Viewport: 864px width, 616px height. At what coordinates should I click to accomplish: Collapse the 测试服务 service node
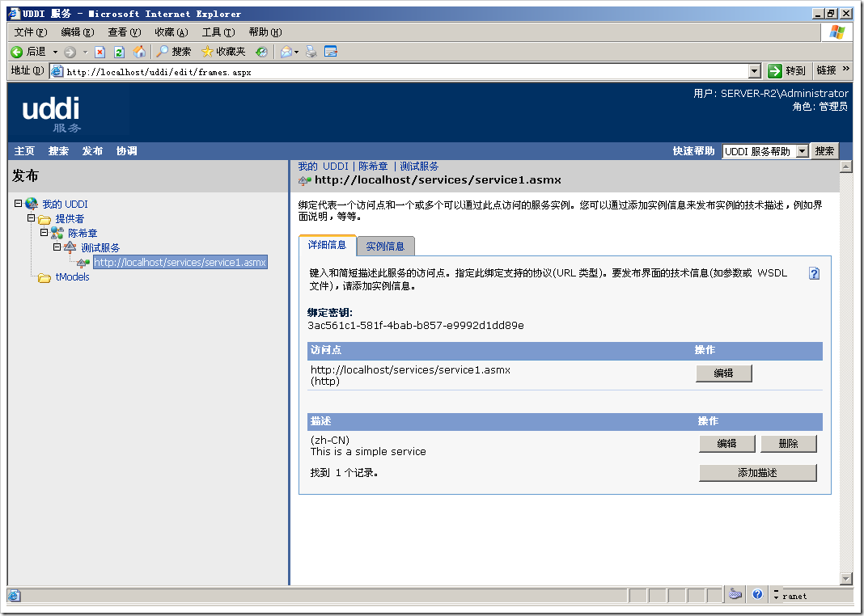pyautogui.click(x=57, y=247)
